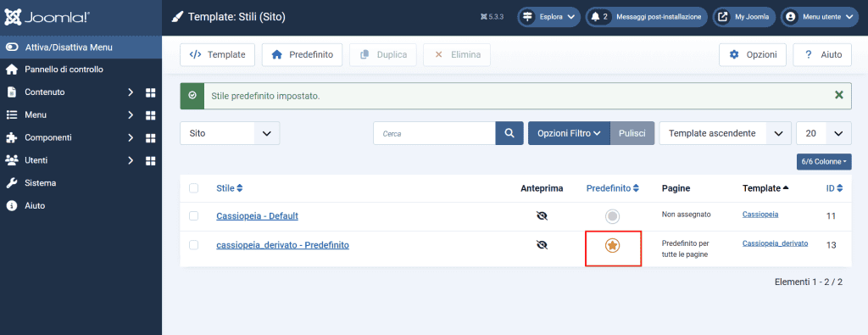Sort by the Stile column header
This screenshot has height=335, width=868.
pos(229,188)
